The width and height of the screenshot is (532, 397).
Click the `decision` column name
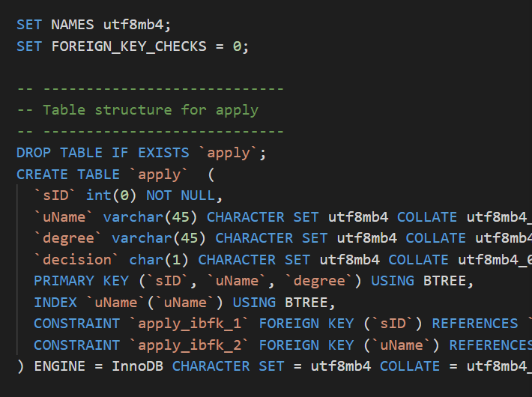76,260
